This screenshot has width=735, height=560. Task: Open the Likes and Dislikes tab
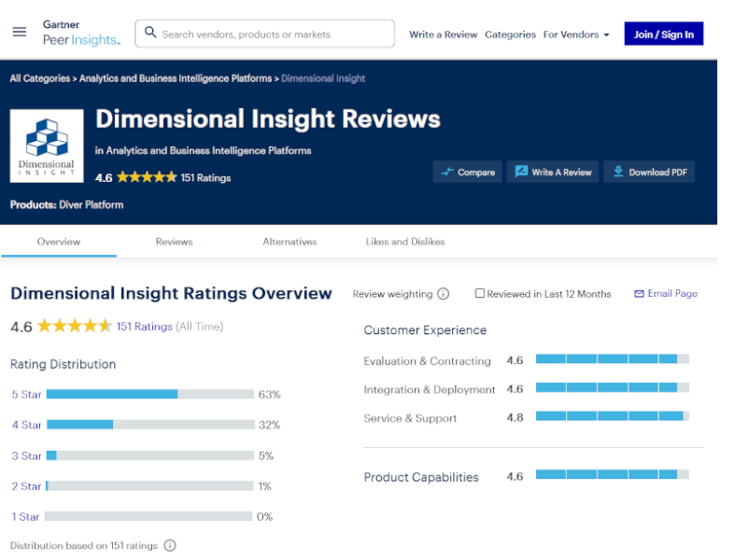[x=405, y=242]
